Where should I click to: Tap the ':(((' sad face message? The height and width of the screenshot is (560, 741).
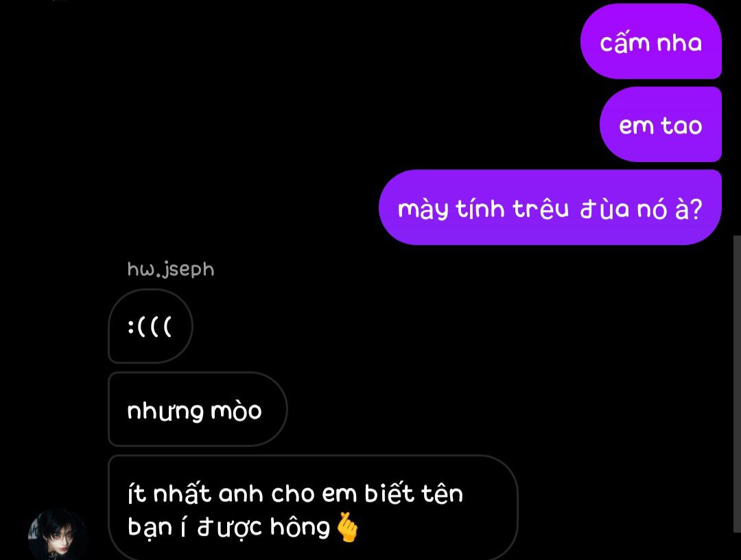pyautogui.click(x=150, y=326)
